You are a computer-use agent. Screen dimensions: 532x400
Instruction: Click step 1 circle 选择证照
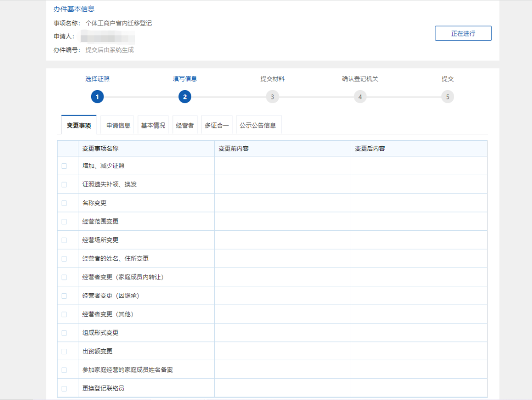tap(97, 97)
